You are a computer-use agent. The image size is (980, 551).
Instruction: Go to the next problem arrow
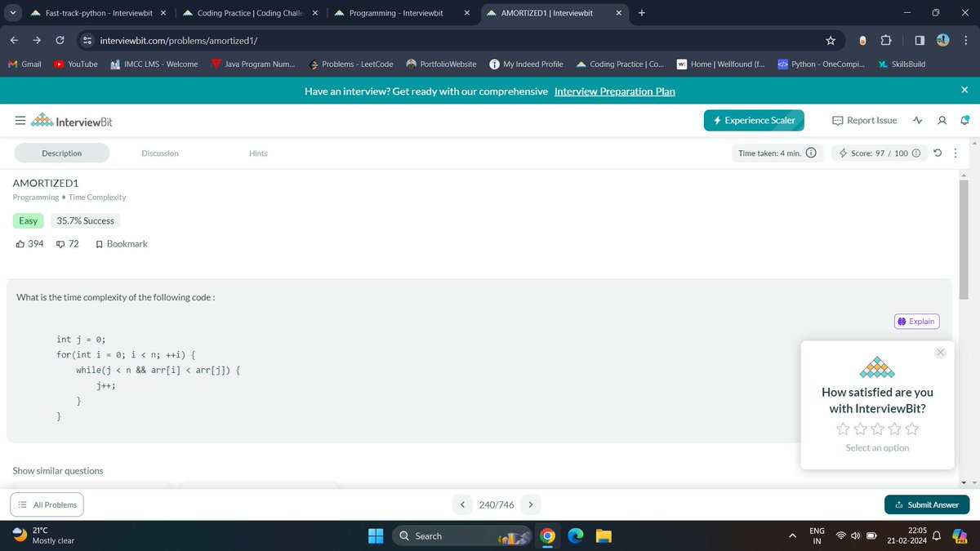point(530,504)
